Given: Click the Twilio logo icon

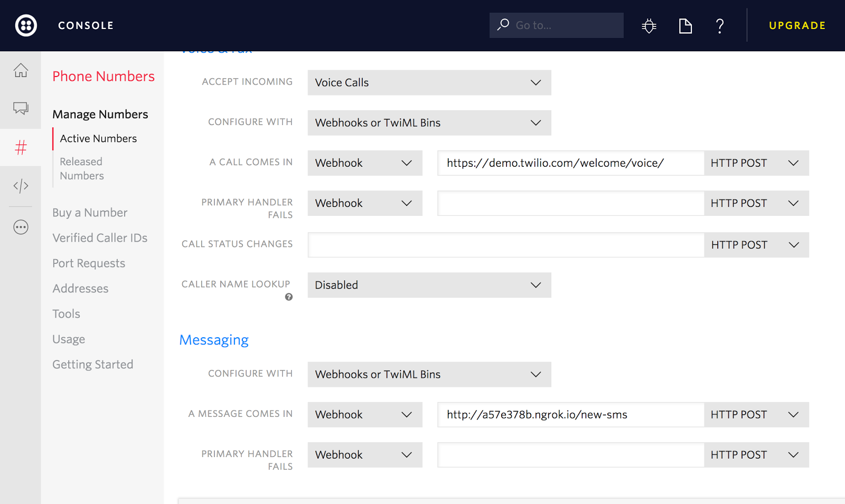Looking at the screenshot, I should [x=26, y=25].
